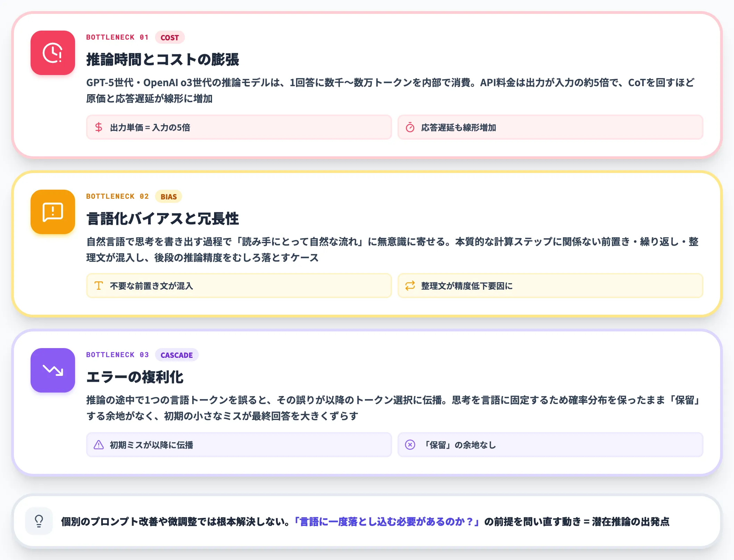Image resolution: width=734 pixels, height=560 pixels.
Task: Click the 応答遅延も線形増加 chip
Action: tap(550, 127)
